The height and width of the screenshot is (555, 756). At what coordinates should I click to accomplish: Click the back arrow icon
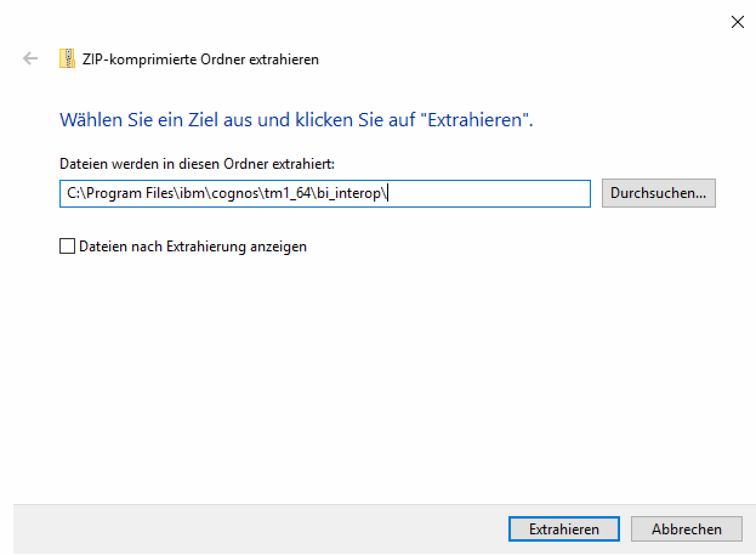pos(30,59)
